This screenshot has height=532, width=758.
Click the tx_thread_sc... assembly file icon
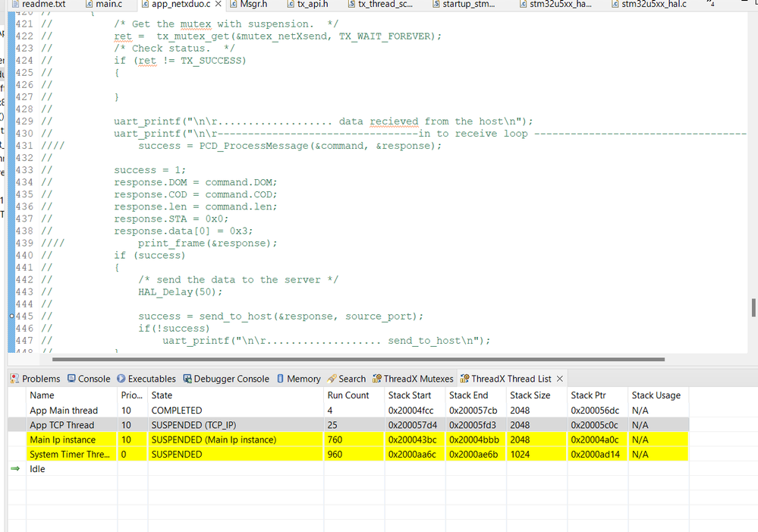(351, 5)
